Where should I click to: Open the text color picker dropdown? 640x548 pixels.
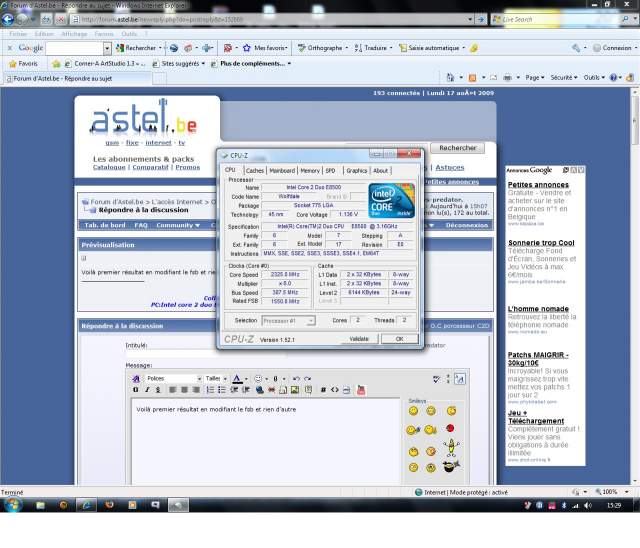pyautogui.click(x=246, y=378)
